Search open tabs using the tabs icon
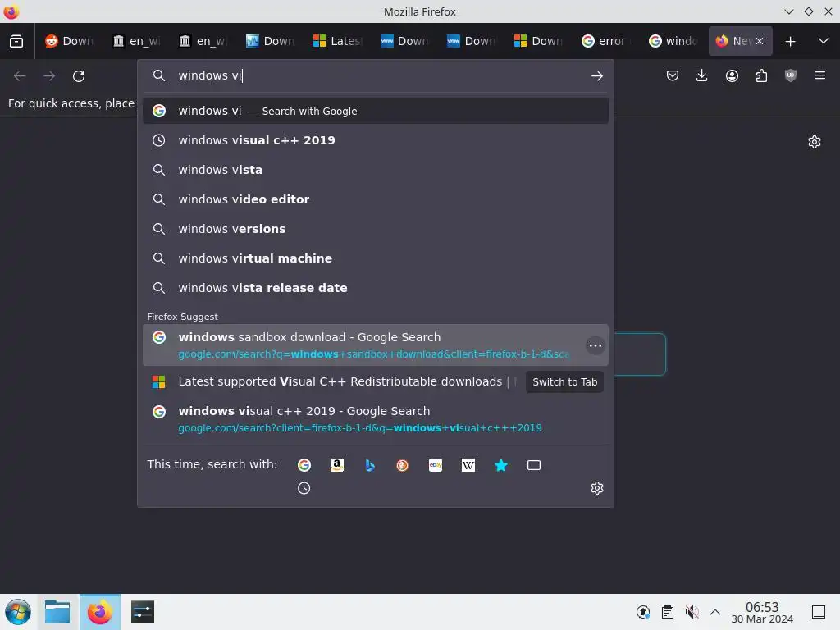Screen dimensions: 840x630 click(x=534, y=465)
